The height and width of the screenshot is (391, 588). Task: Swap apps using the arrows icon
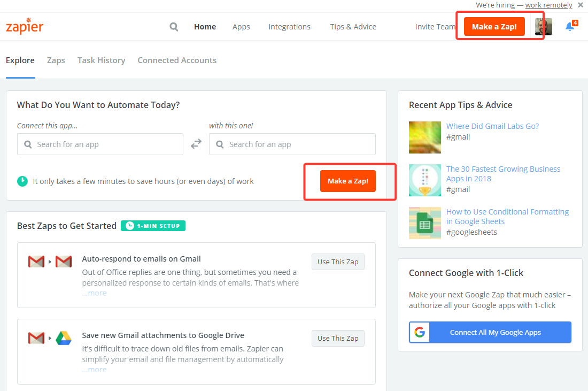196,144
